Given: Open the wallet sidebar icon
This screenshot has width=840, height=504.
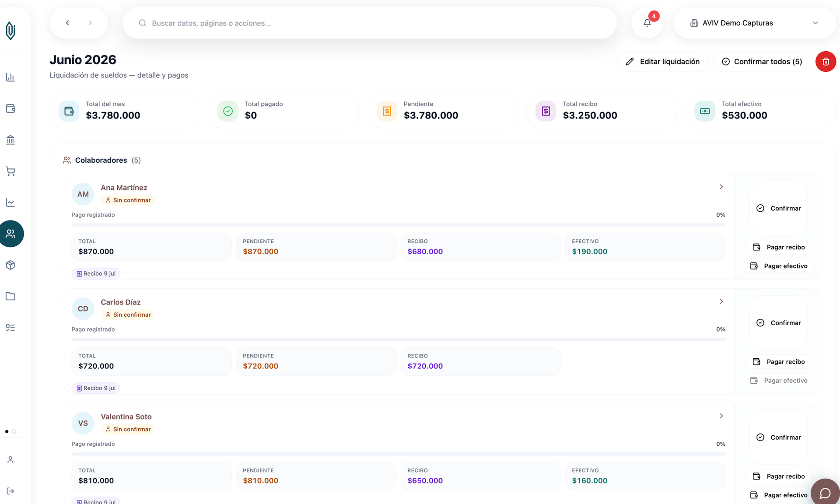Looking at the screenshot, I should pyautogui.click(x=10, y=108).
